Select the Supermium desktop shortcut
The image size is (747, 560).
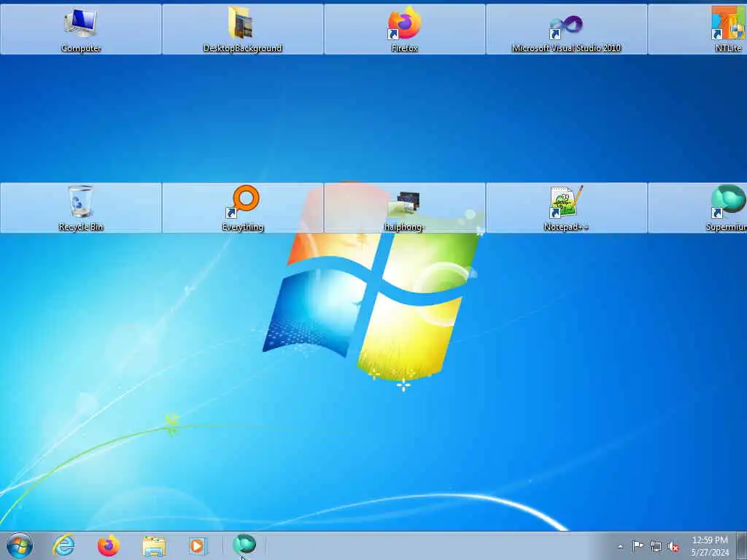[x=698, y=208]
